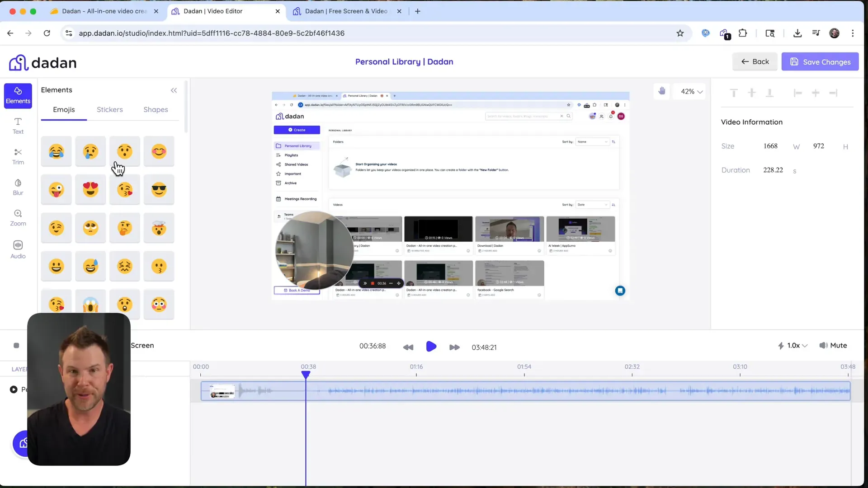Add the exploding head emoji
The height and width of the screenshot is (488, 868).
pyautogui.click(x=159, y=228)
